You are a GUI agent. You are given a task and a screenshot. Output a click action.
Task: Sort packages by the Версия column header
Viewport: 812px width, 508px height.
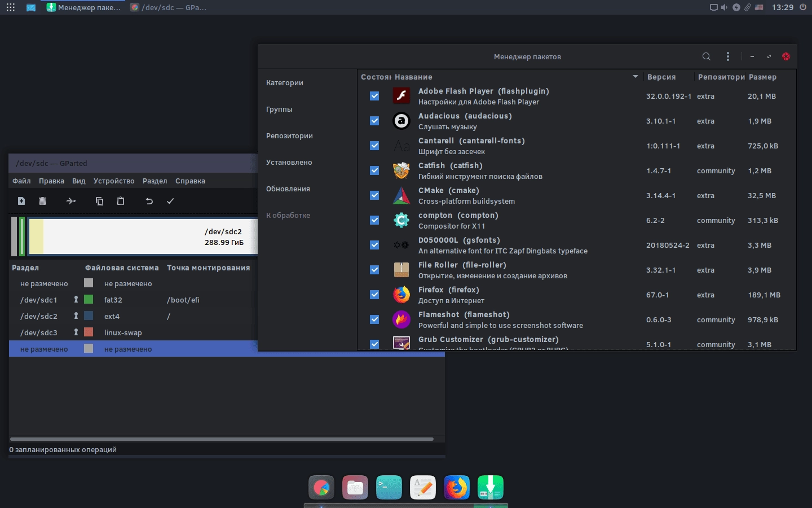click(x=661, y=77)
